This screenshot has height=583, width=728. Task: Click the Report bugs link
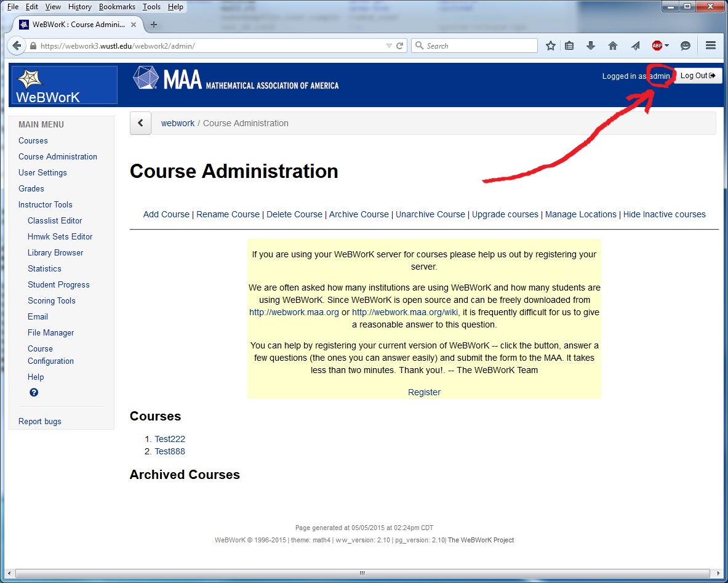point(40,421)
